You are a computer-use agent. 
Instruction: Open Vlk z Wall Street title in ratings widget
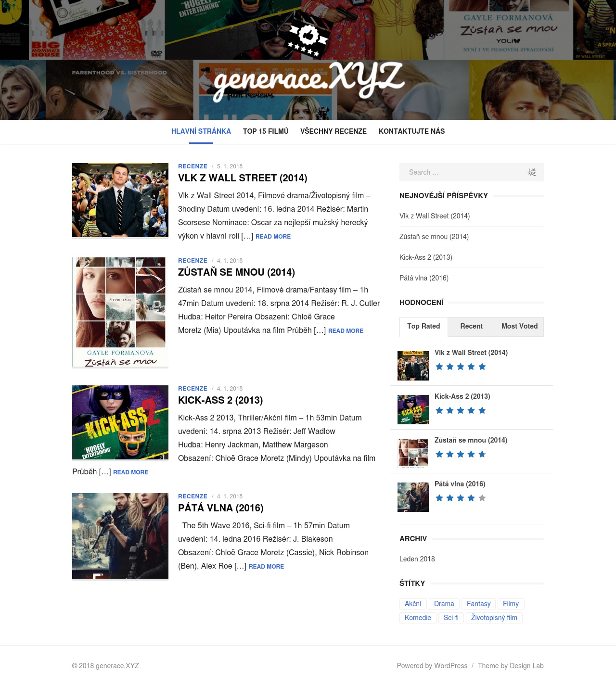[471, 353]
